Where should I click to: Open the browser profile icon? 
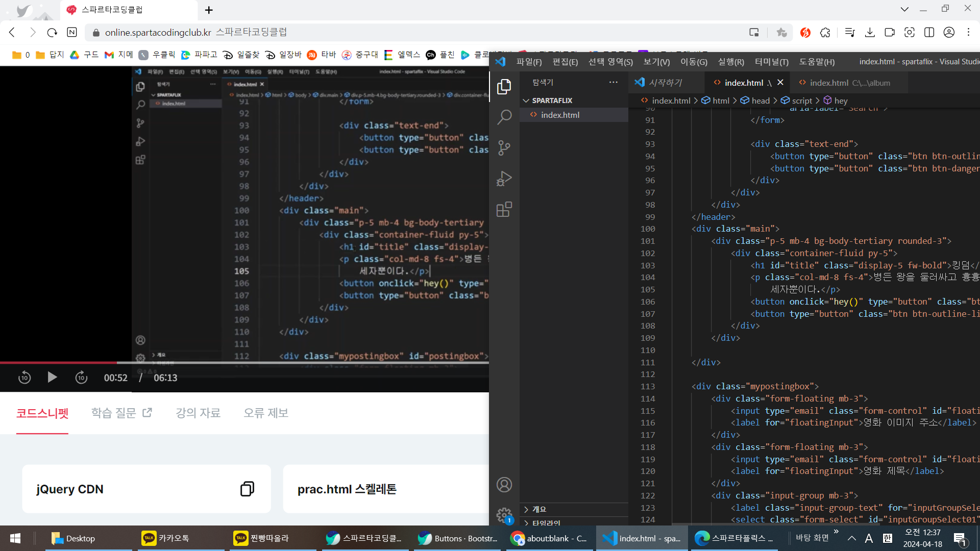(949, 33)
